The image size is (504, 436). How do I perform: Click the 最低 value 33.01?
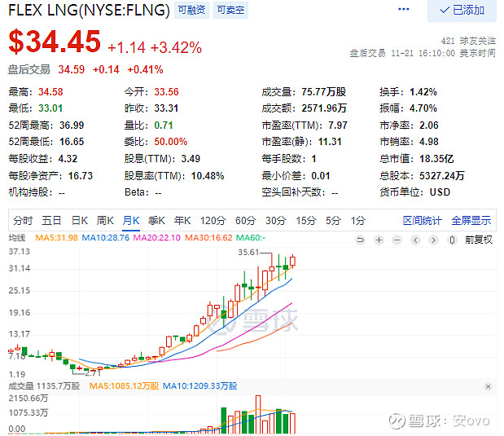(x=50, y=108)
